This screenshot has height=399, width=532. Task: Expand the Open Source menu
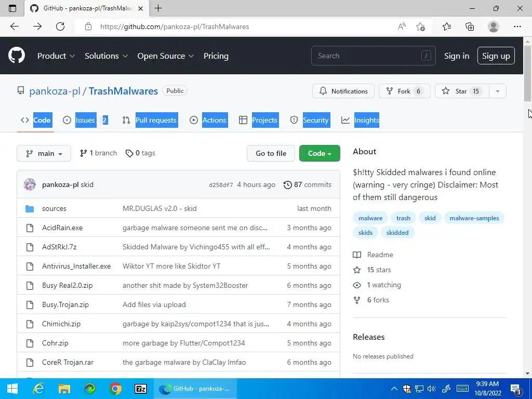click(x=166, y=56)
